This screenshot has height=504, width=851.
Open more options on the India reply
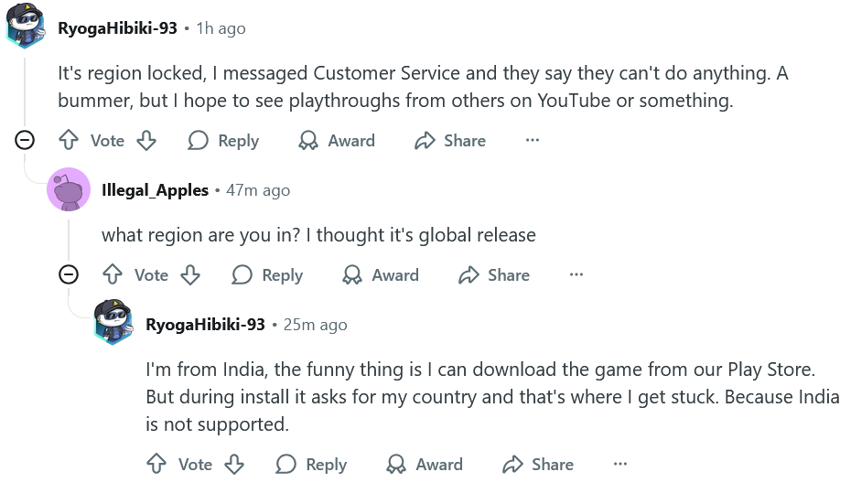620,464
